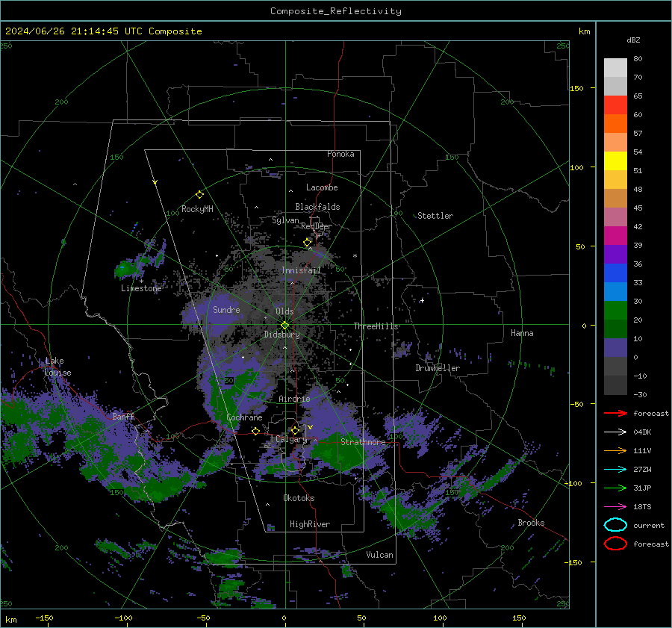
Task: Click the Didsbury label
Action: pos(281,335)
